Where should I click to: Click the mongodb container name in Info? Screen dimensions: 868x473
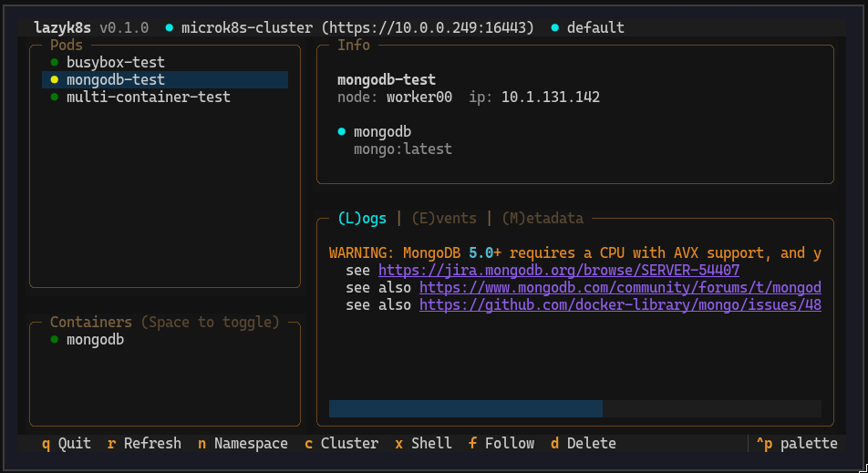pos(383,131)
